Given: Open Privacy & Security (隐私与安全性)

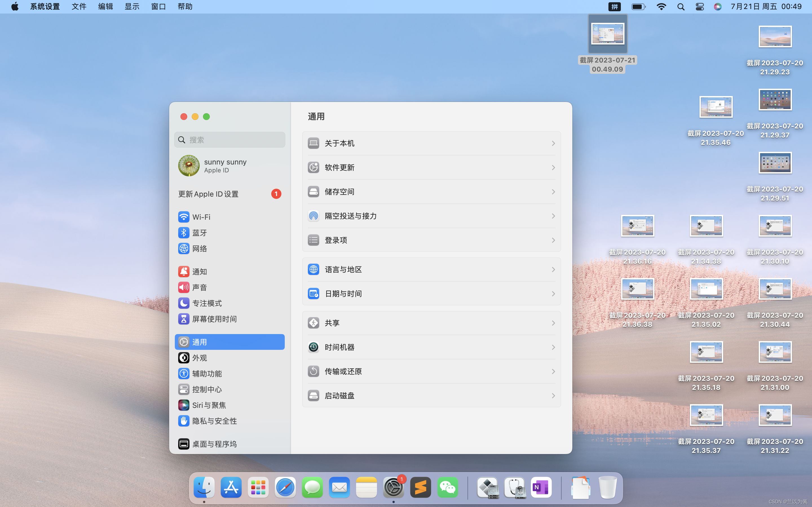Looking at the screenshot, I should pyautogui.click(x=214, y=421).
